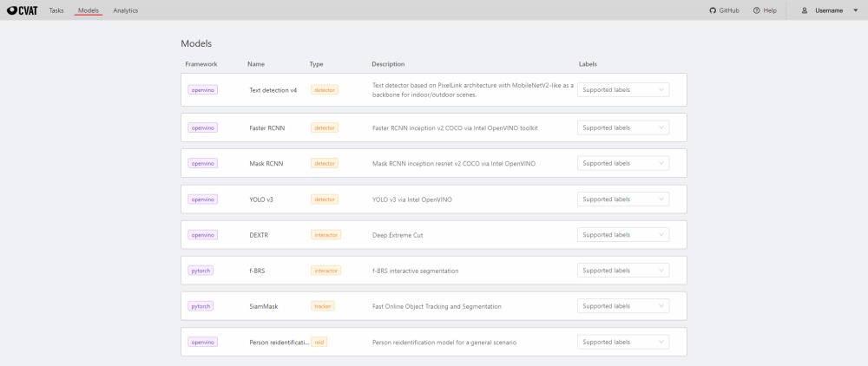Click the GitHub icon in header
The width and height of the screenshot is (868, 366).
coord(713,10)
